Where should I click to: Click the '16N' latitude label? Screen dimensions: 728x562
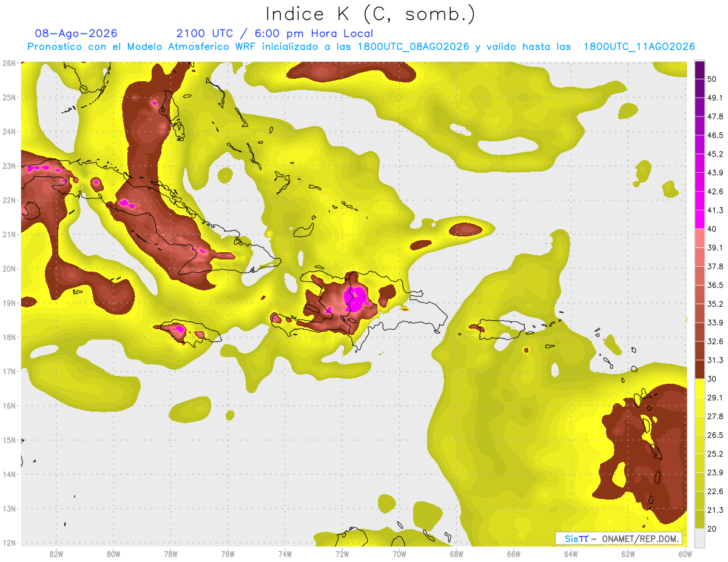pos(9,406)
